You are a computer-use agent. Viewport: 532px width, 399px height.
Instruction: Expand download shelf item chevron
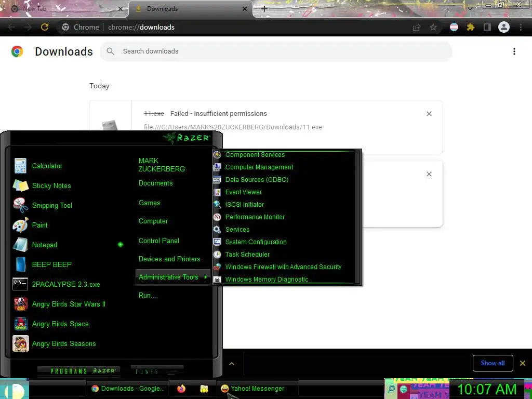coord(232,364)
